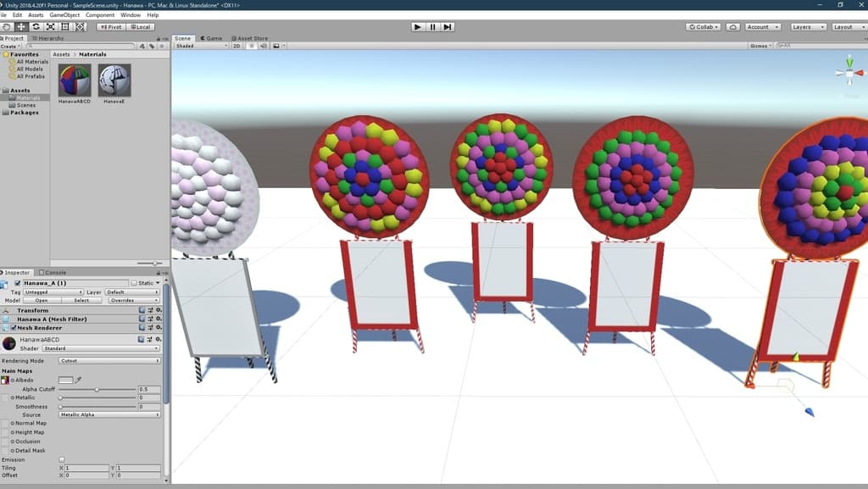Toggle Local/Global handle rotation
The height and width of the screenshot is (489, 868).
[141, 26]
